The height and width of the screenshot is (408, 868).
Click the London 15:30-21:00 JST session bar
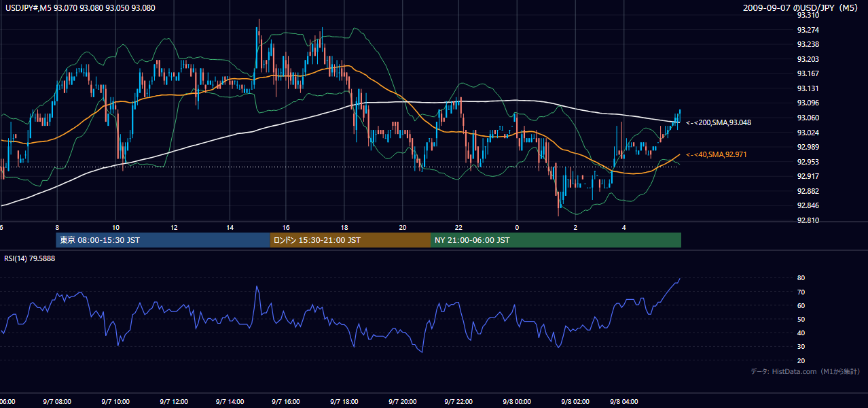350,240
